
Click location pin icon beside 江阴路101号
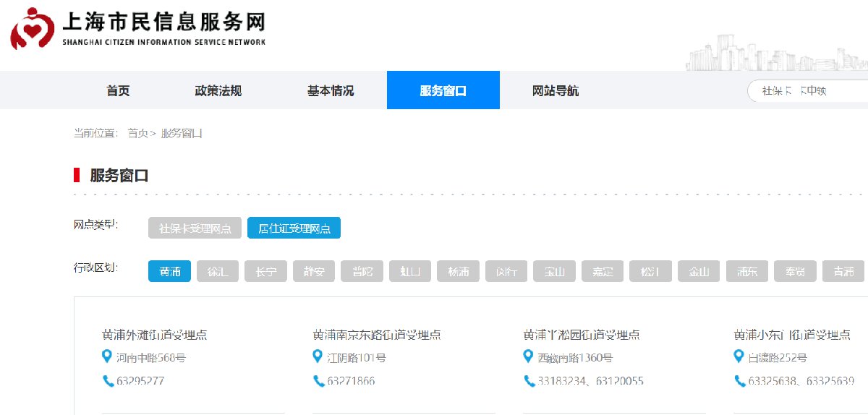[318, 356]
